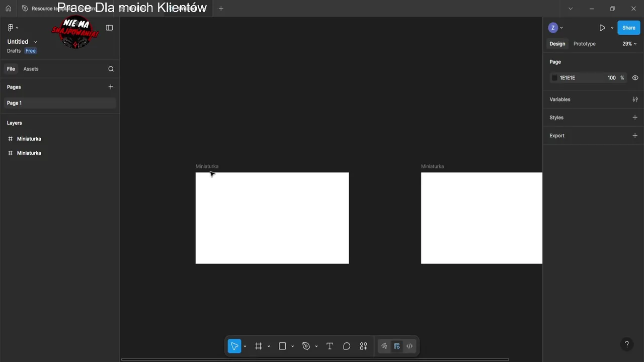Screen dimensions: 644x362
Task: Add an export setting with plus icon
Action: click(635, 136)
